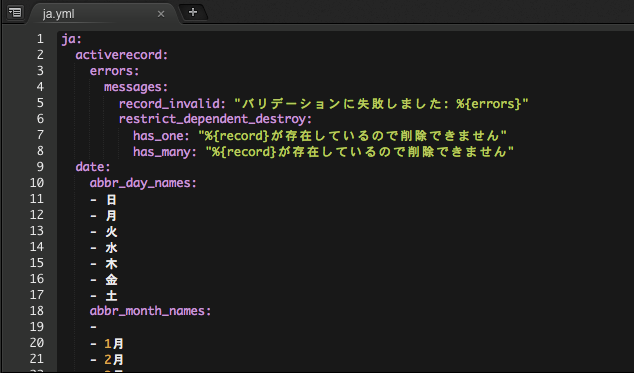Click the 水 list entry on line 14
This screenshot has width=634, height=373.
pos(111,248)
